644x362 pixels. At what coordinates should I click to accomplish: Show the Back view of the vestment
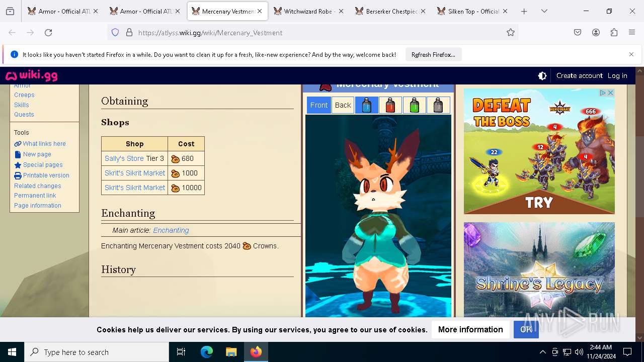[x=343, y=105]
